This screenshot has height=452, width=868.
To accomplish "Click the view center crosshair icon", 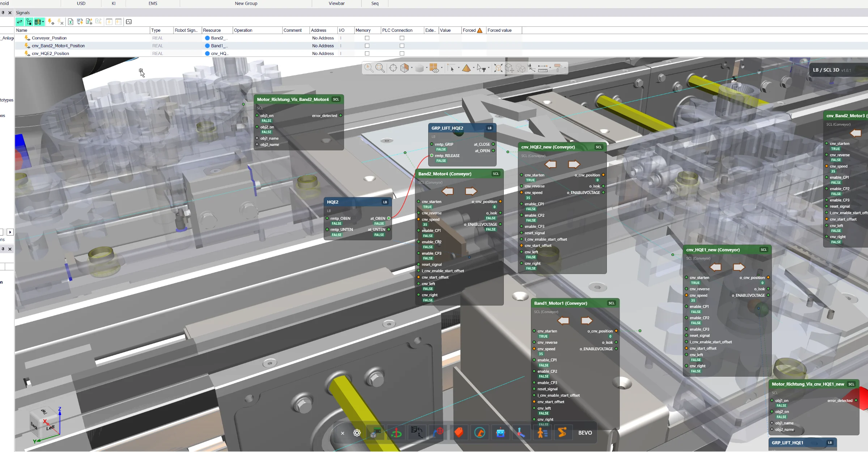I will (x=393, y=68).
